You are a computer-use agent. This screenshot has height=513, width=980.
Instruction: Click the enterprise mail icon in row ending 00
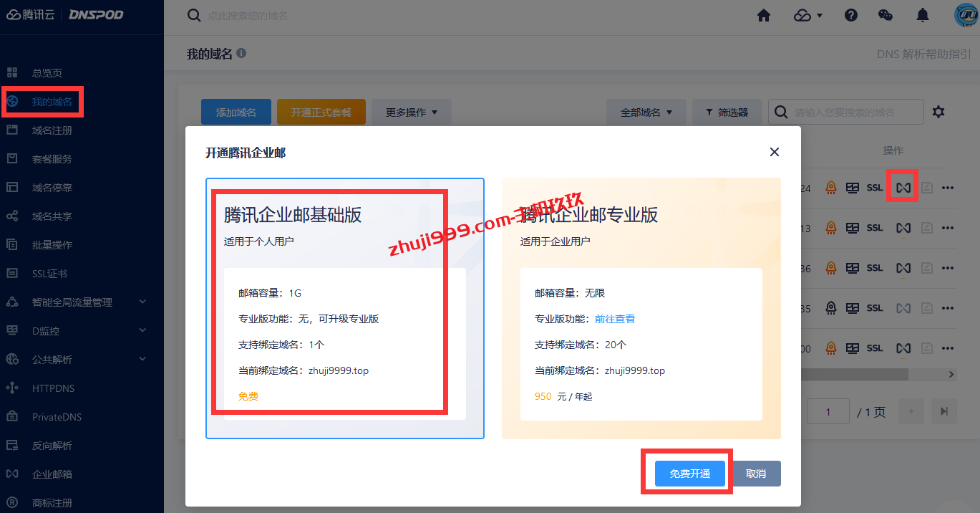[x=903, y=348]
